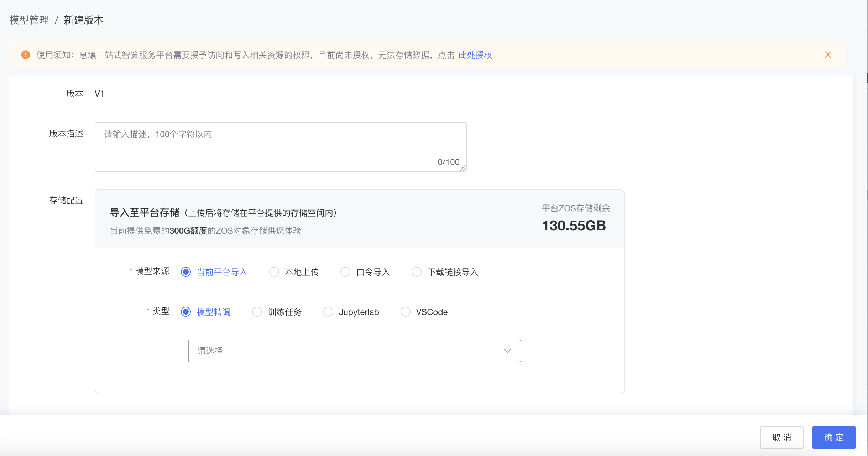Screen dimensions: 868x456
Task: Select 模型精调 type radio button
Action: click(x=186, y=312)
